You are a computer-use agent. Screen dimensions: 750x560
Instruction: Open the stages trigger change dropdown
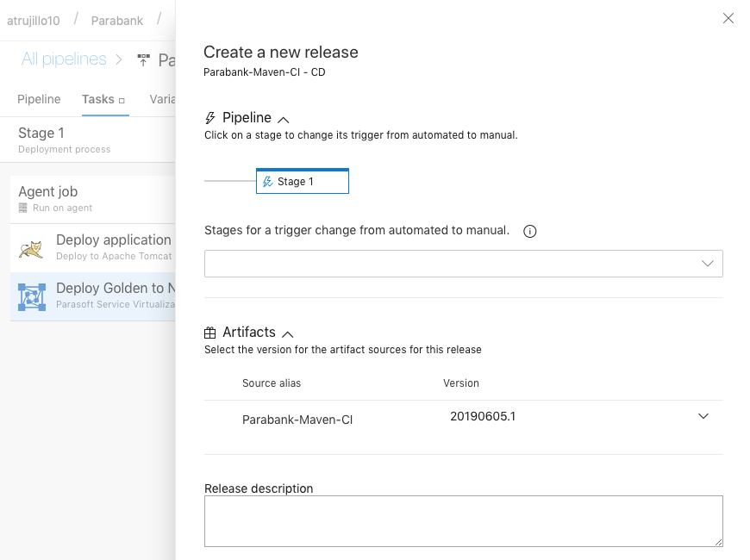pyautogui.click(x=464, y=264)
